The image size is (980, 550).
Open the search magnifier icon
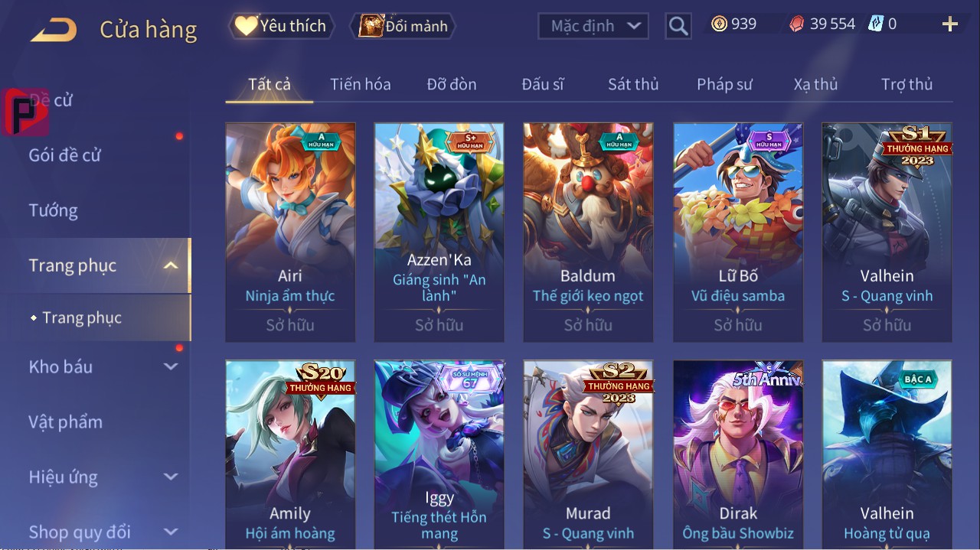click(x=678, y=26)
